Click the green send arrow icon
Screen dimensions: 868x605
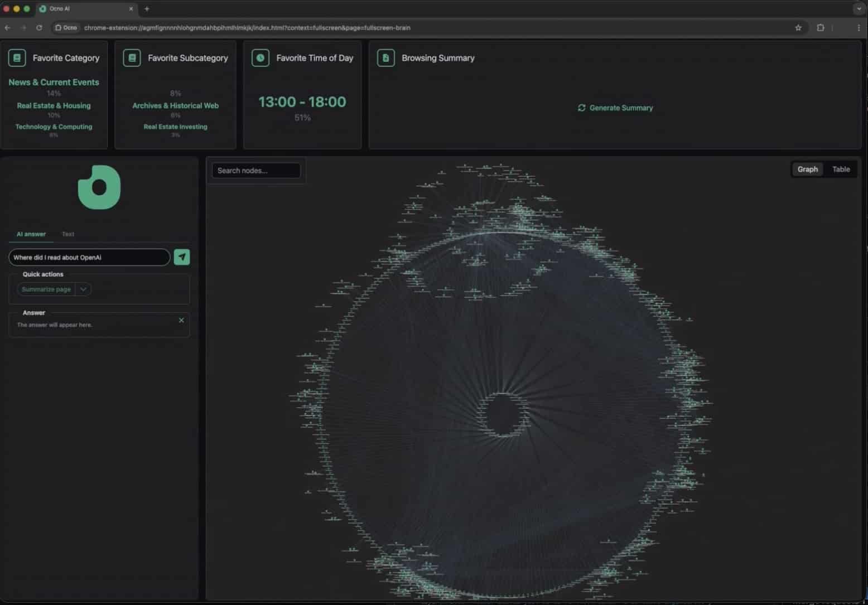[x=182, y=257]
